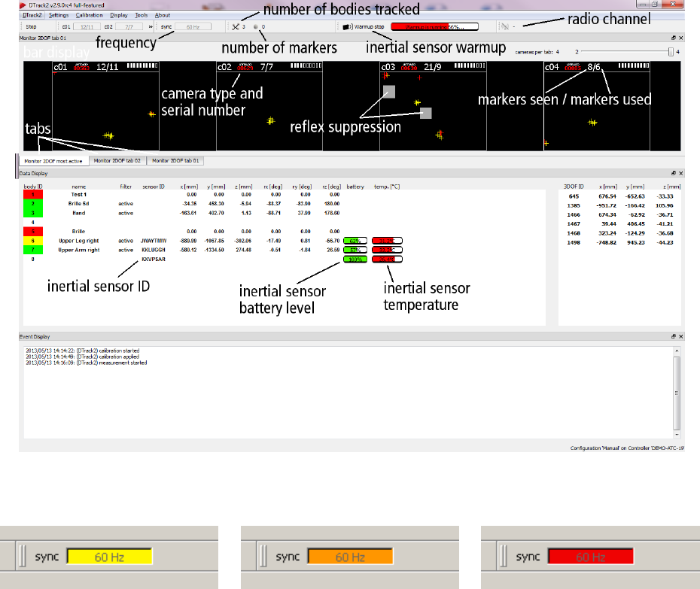The height and width of the screenshot is (589, 700).
Task: Click the yellow sync 60 Hz field
Action: (x=109, y=557)
